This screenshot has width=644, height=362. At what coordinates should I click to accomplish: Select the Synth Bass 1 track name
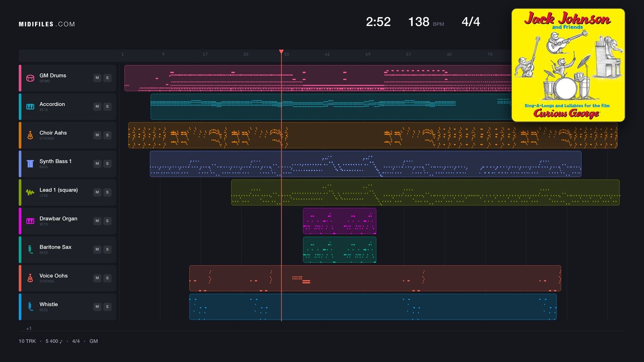click(55, 161)
